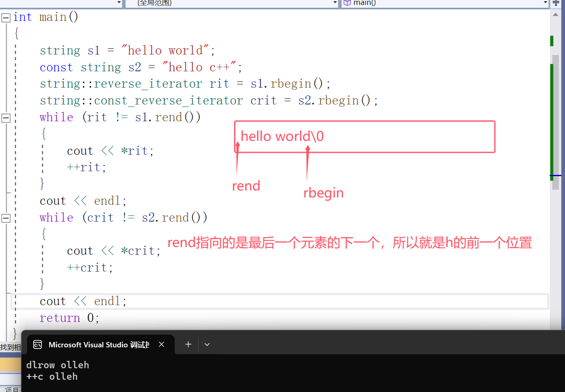Open a new terminal tab with plus button

coord(188,344)
